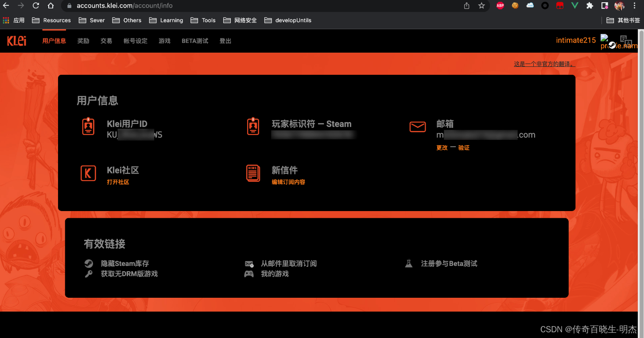Click the browser profile avatar

pyautogui.click(x=619, y=6)
